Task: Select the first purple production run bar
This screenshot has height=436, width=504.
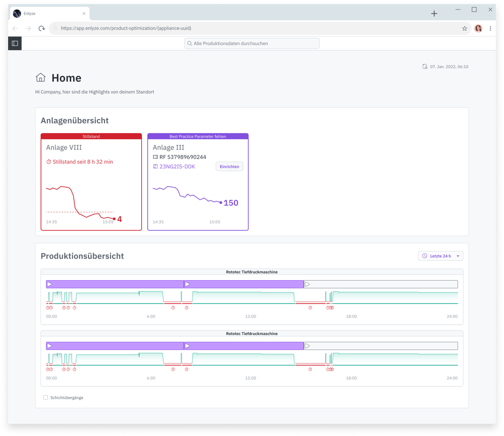Action: click(x=115, y=284)
